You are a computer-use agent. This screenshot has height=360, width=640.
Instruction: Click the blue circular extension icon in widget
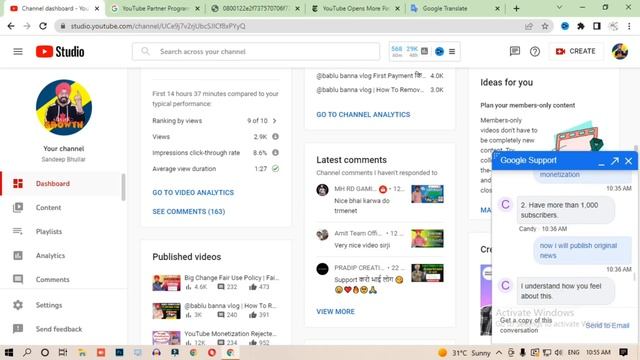[x=439, y=51]
